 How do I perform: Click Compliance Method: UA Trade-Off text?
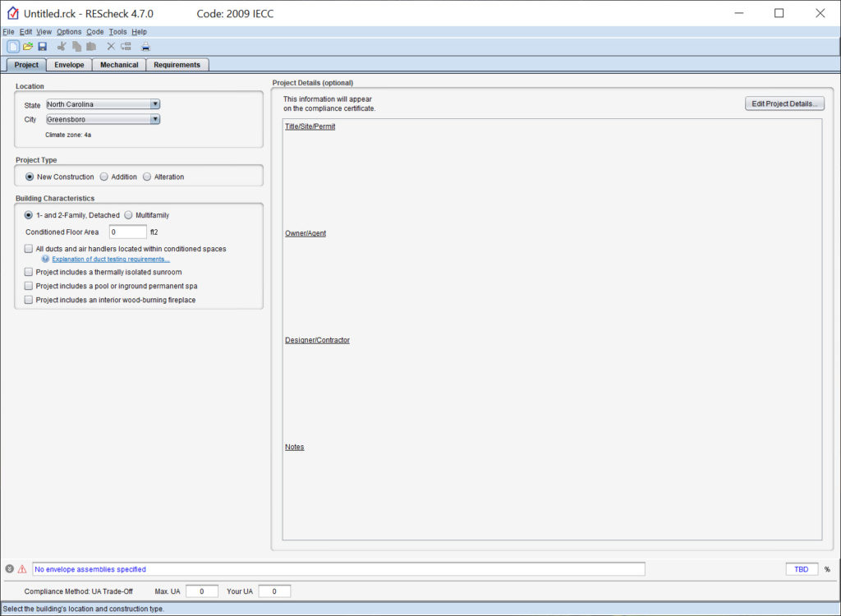(78, 591)
